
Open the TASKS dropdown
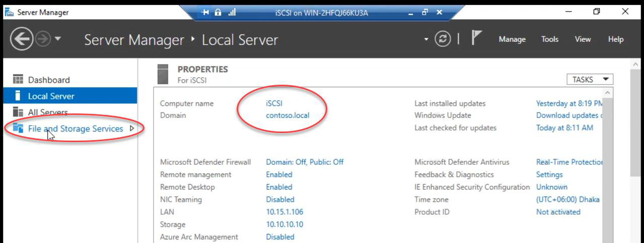590,79
